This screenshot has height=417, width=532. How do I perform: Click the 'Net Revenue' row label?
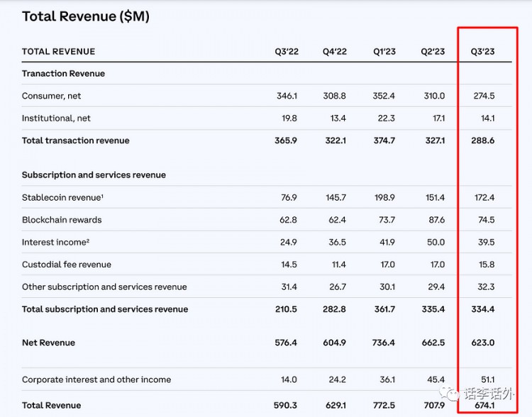coord(48,343)
